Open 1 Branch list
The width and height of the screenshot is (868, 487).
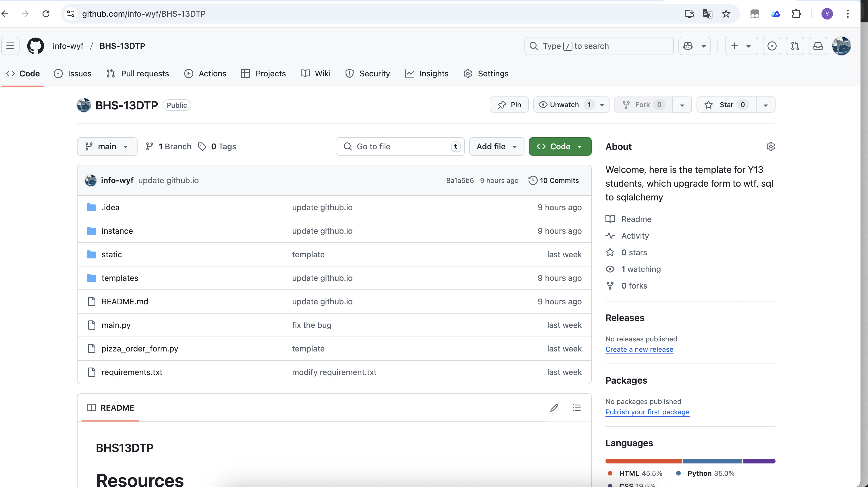coord(169,146)
